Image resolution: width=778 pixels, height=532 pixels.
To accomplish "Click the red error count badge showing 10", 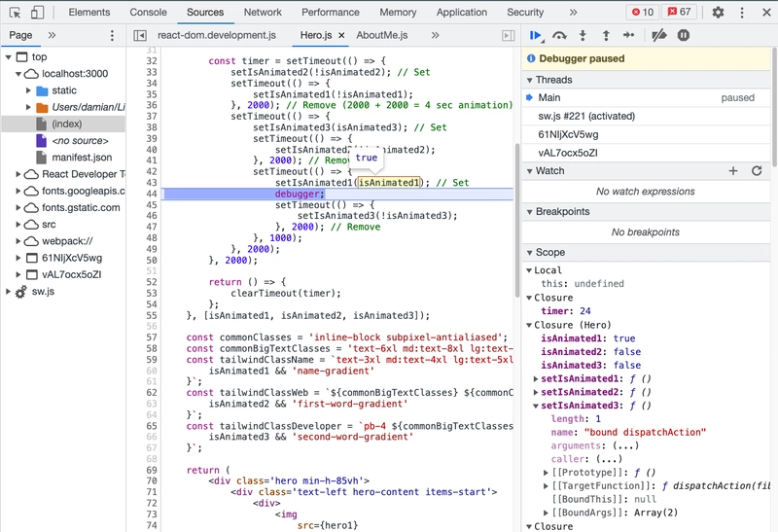I will click(x=643, y=12).
